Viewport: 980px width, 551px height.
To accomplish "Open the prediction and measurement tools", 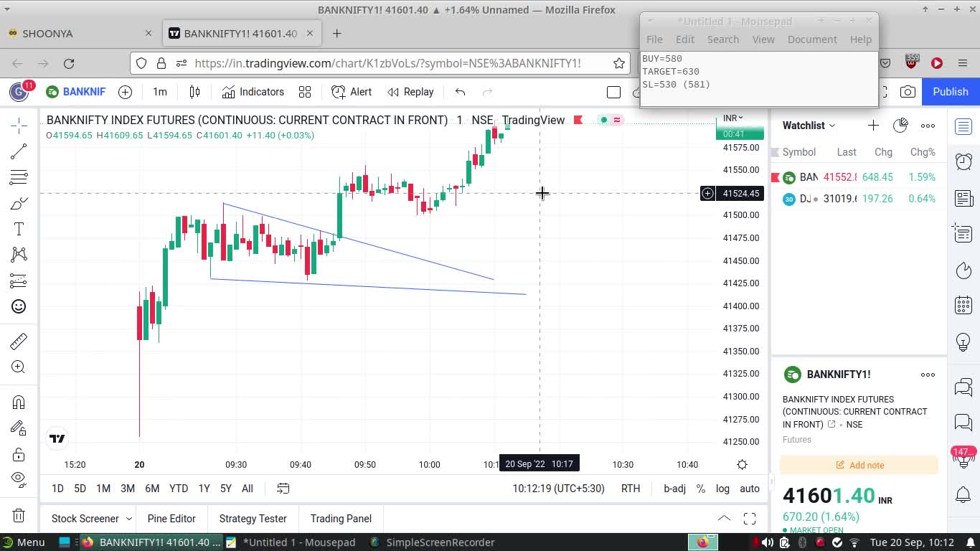I will pyautogui.click(x=19, y=281).
